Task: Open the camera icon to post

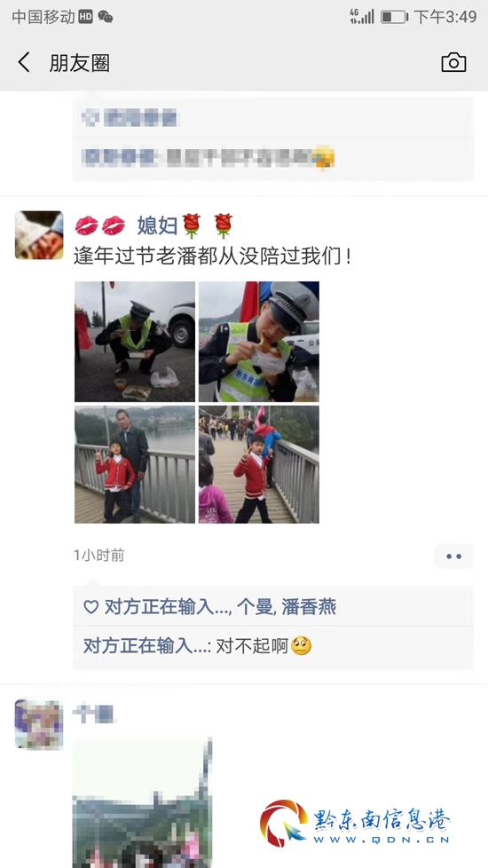Action: coord(453,62)
